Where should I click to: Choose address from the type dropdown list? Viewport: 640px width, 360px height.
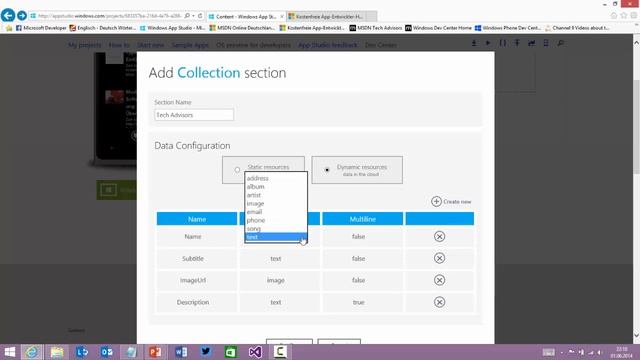[x=276, y=178]
